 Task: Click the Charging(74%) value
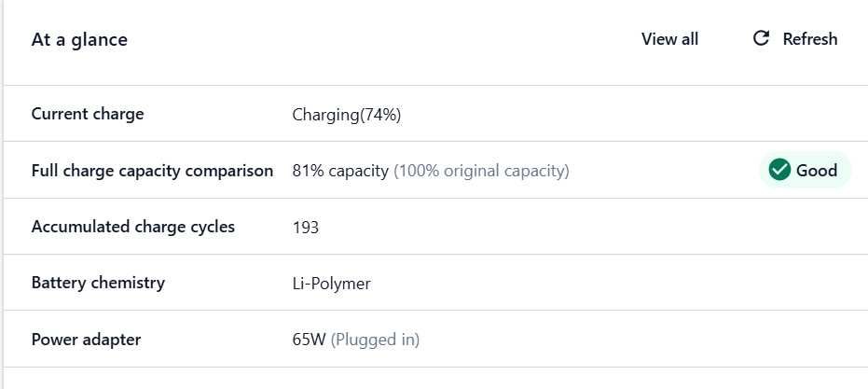(x=347, y=115)
